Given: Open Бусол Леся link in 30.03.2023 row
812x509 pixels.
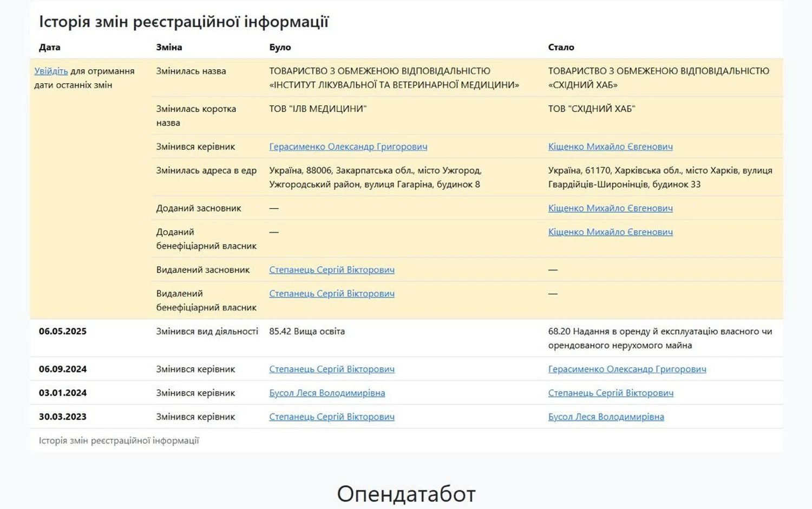Looking at the screenshot, I should click(x=606, y=417).
